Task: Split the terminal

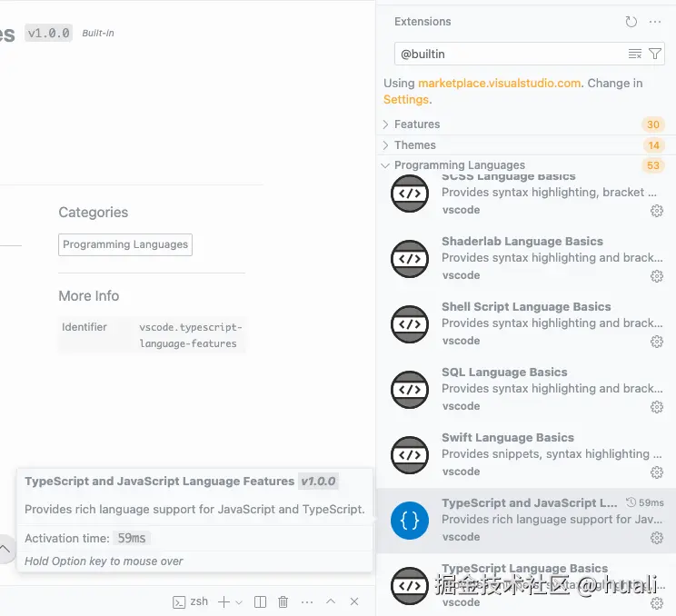Action: 261,601
